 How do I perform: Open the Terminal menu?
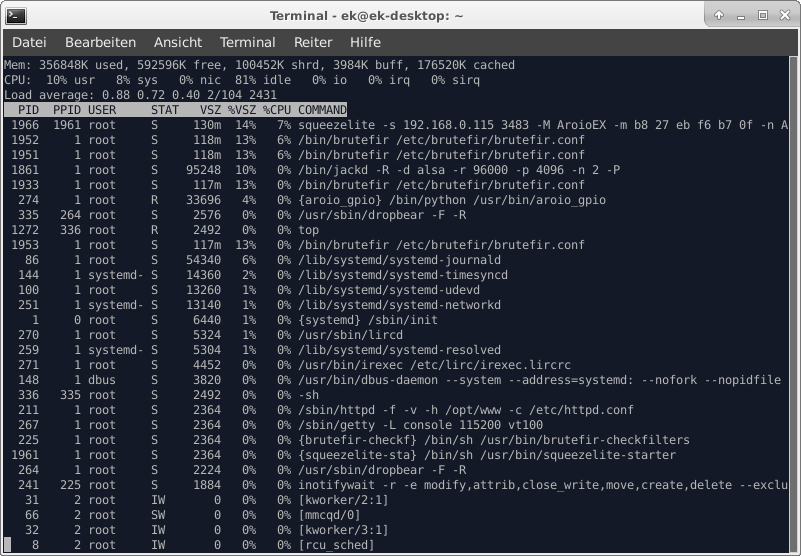click(247, 42)
